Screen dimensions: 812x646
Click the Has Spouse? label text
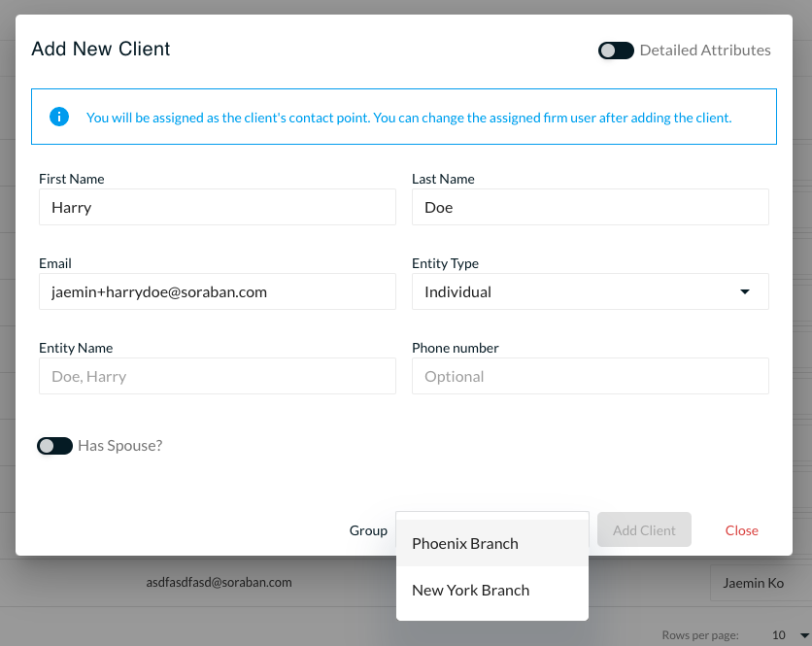pos(120,446)
